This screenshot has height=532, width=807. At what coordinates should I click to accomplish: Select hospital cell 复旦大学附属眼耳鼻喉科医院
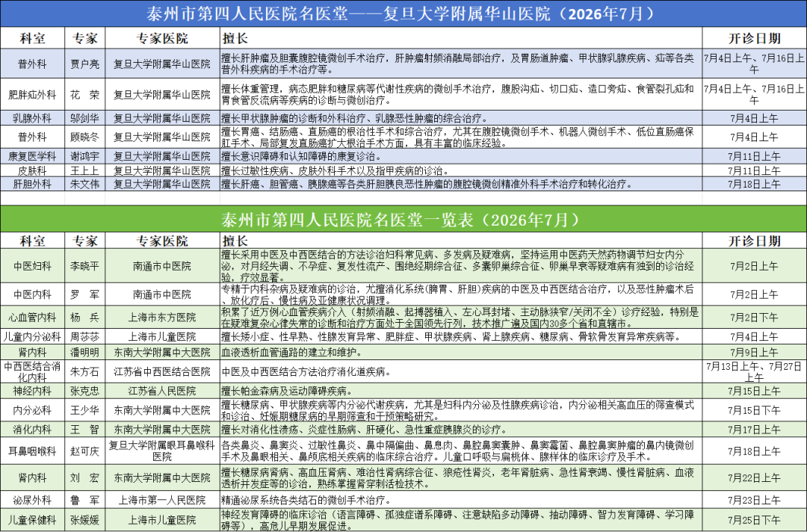pos(162,451)
